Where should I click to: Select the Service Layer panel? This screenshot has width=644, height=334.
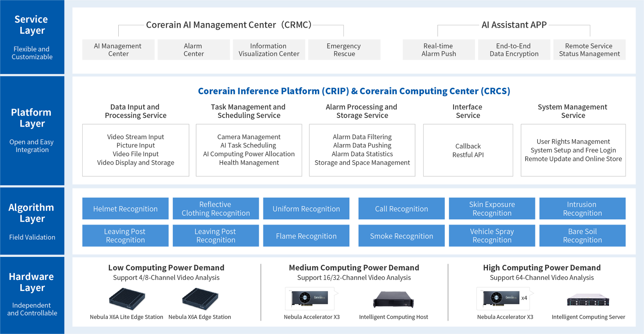32,37
